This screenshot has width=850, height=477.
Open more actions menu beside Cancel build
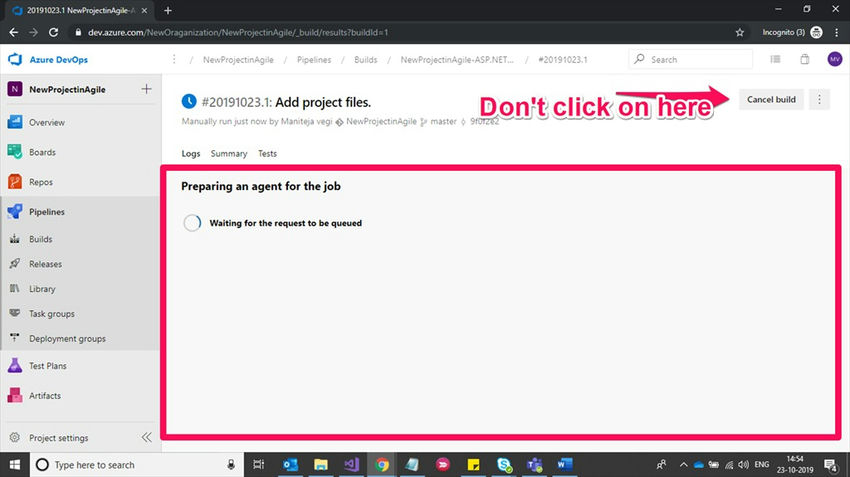click(x=819, y=99)
